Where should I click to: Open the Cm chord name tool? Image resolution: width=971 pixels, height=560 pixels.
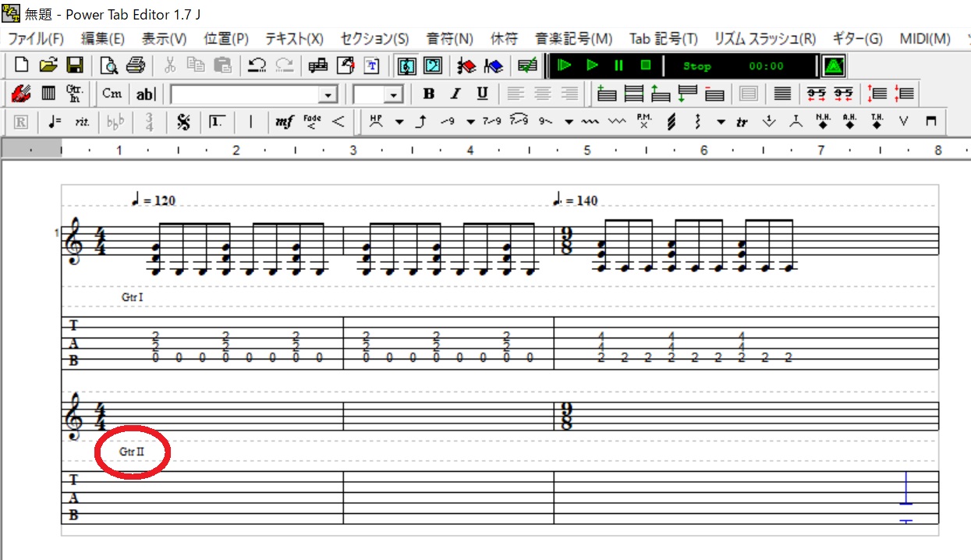point(112,94)
